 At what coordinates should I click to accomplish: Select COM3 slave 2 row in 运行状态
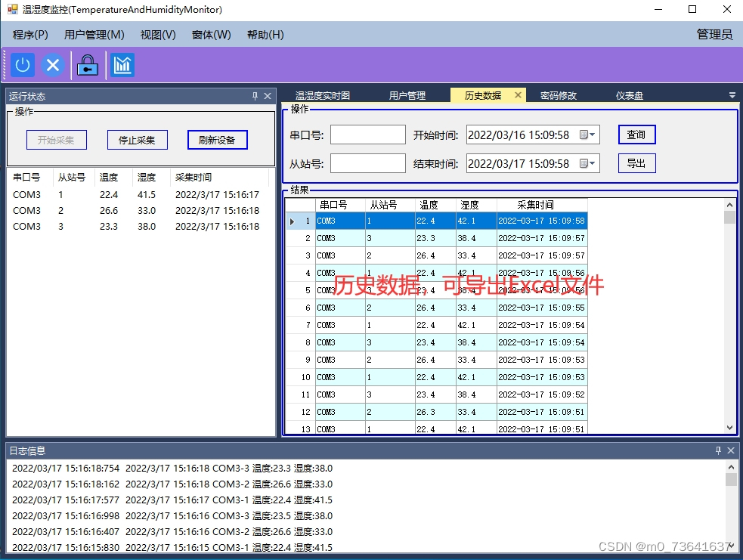pos(136,210)
